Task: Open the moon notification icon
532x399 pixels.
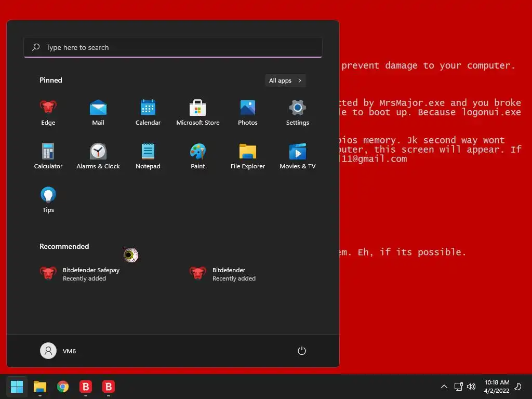Action: [x=518, y=387]
